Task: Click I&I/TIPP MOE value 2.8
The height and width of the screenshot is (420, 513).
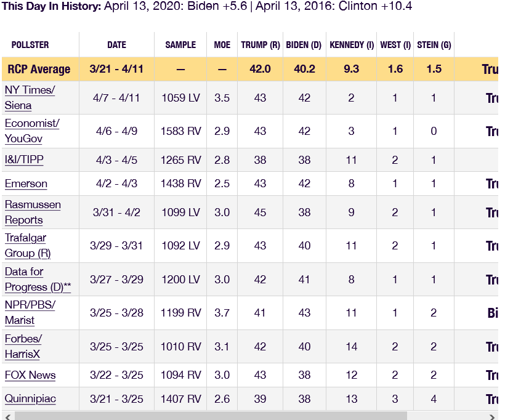Action: 222,160
